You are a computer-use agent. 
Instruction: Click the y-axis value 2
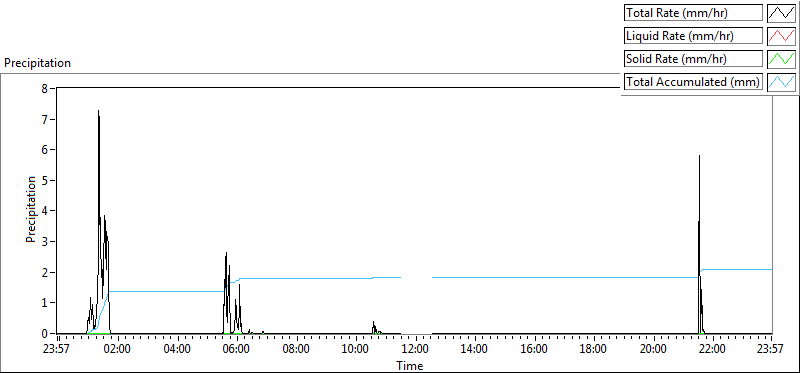[x=44, y=272]
